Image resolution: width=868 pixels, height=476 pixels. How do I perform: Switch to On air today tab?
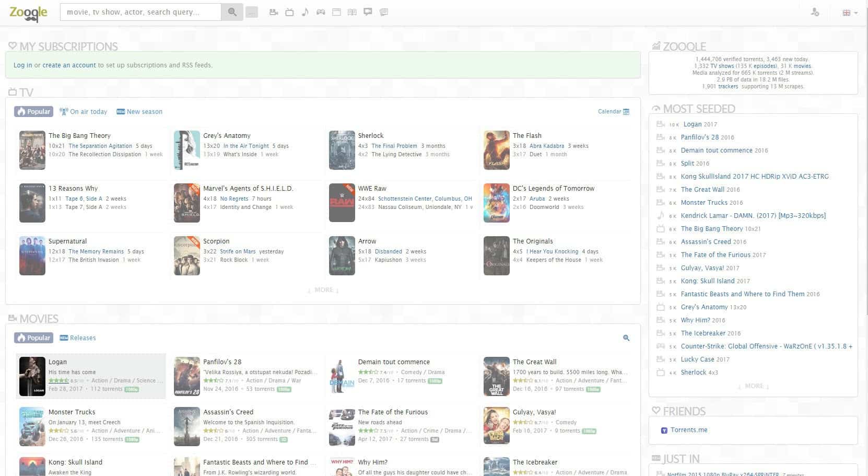coord(84,112)
